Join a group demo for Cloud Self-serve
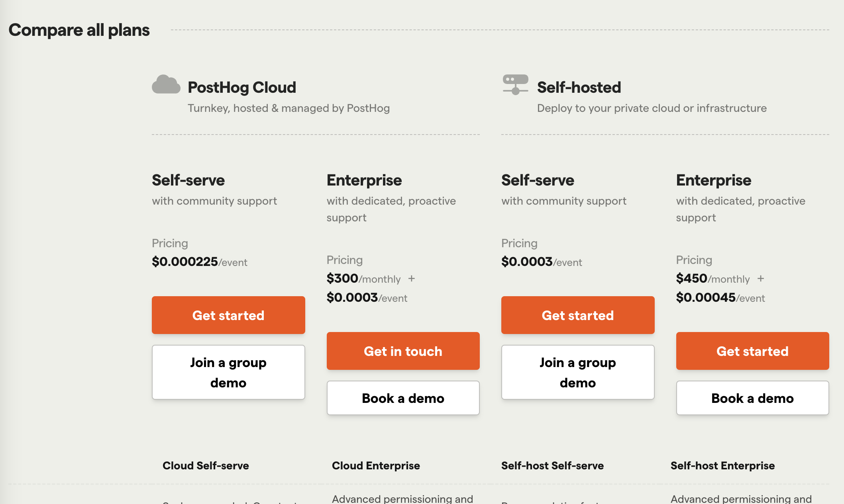 228,372
